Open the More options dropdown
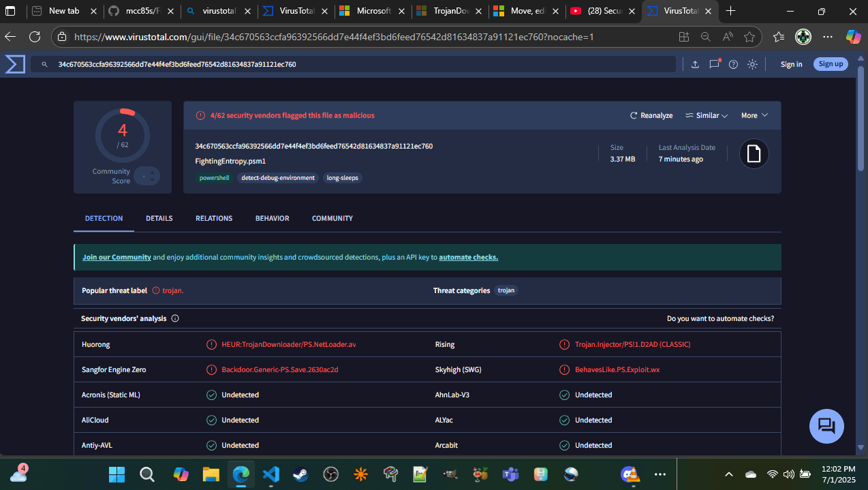The width and height of the screenshot is (868, 490). click(754, 115)
